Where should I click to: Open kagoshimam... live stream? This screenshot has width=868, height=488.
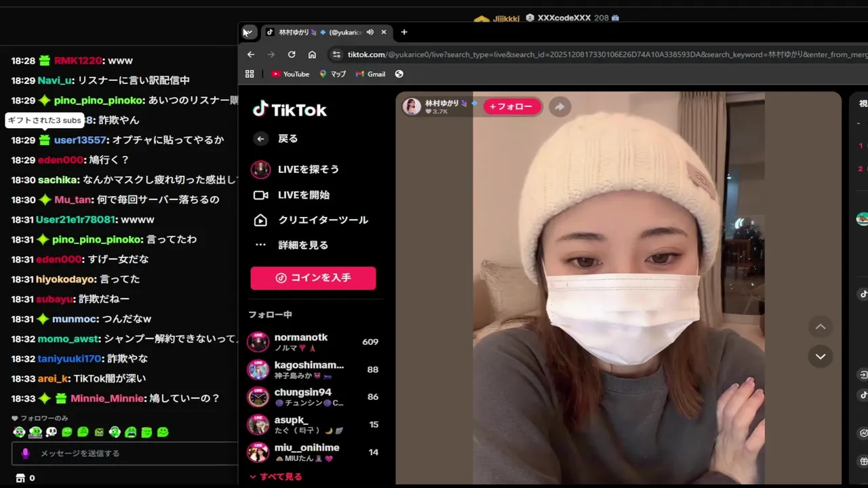coord(313,369)
